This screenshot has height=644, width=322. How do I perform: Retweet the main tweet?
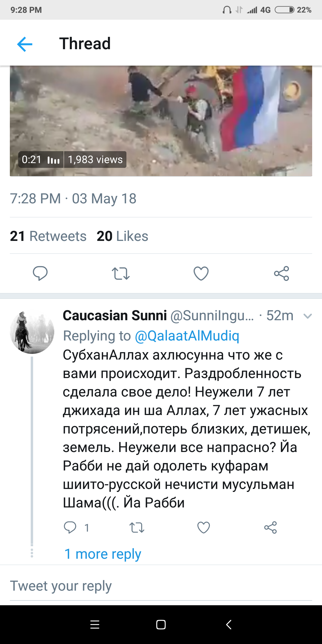(120, 273)
